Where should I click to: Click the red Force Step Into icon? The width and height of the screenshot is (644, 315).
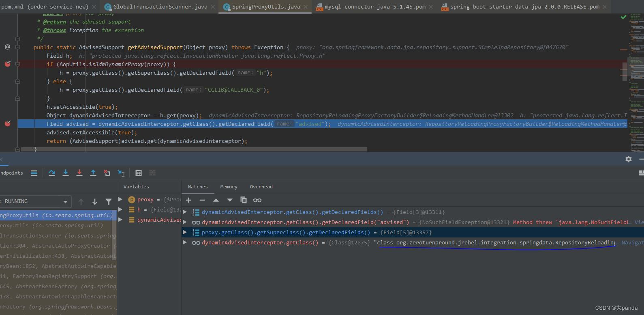pyautogui.click(x=79, y=173)
